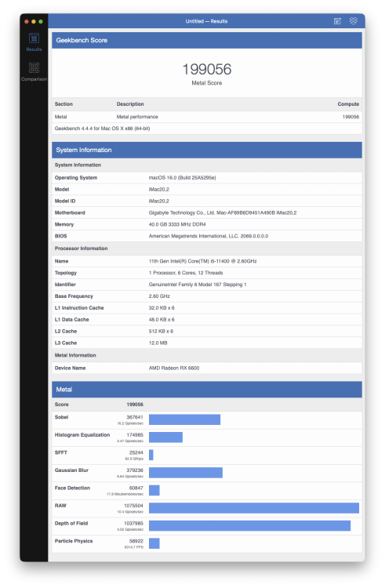Open the Results view in sidebar
The width and height of the screenshot is (385, 588).
click(x=34, y=42)
